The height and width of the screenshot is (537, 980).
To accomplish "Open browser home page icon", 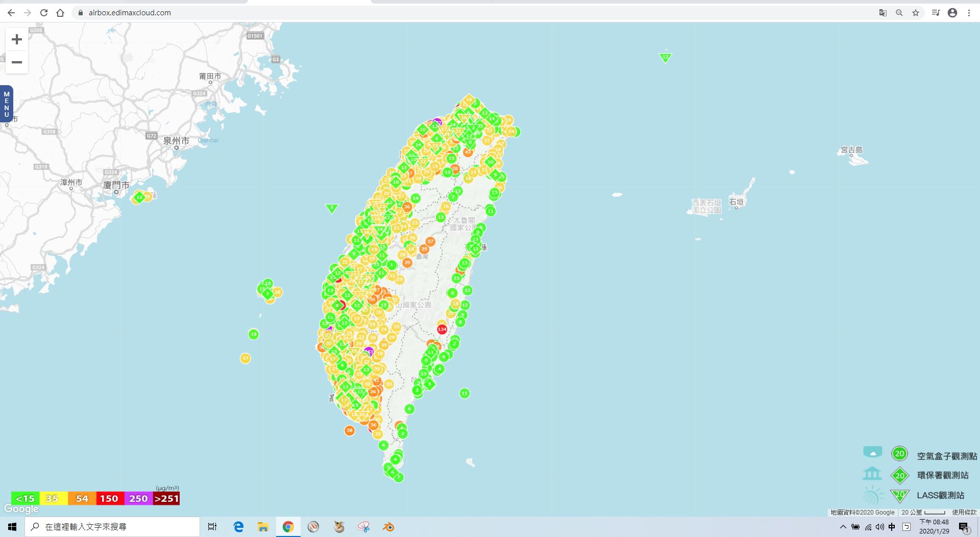I will (x=60, y=13).
